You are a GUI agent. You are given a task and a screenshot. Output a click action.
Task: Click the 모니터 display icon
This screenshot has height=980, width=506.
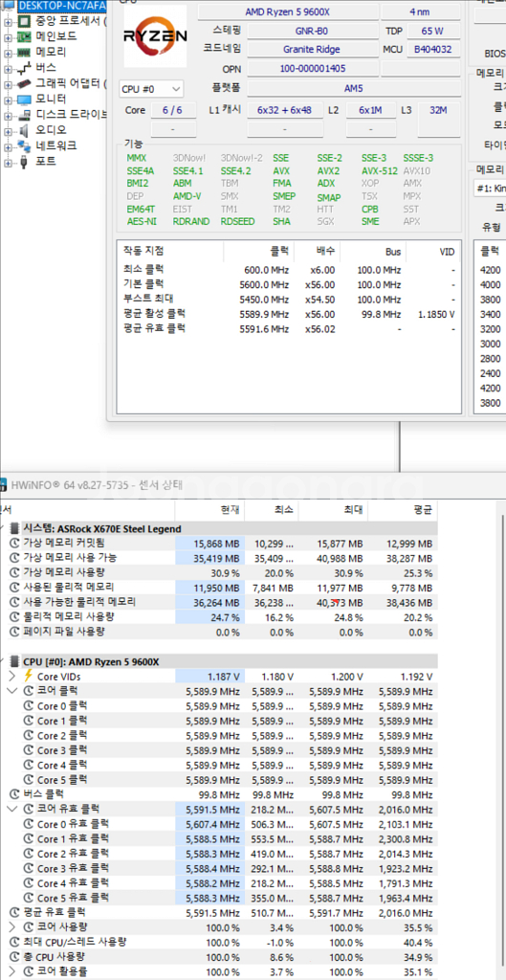[24, 100]
